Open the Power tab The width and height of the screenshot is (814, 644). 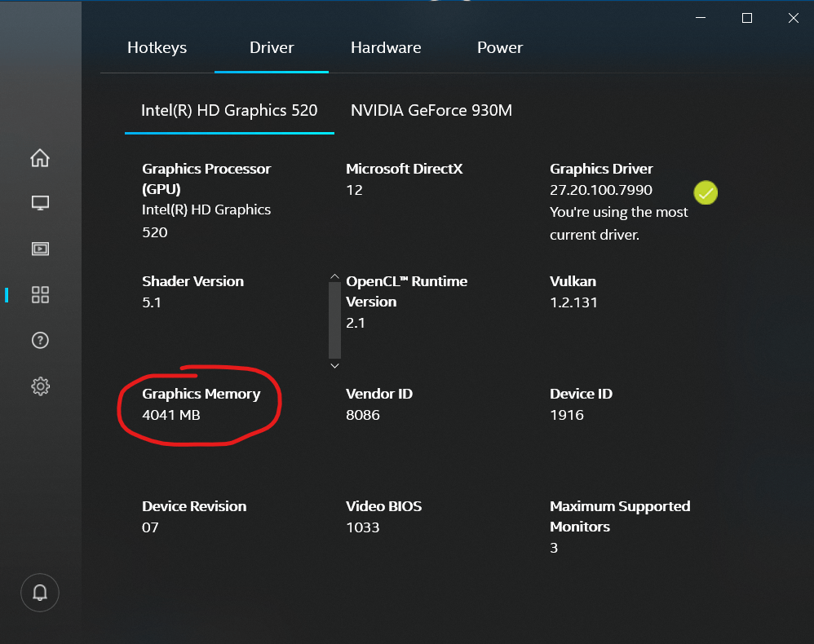(x=499, y=47)
